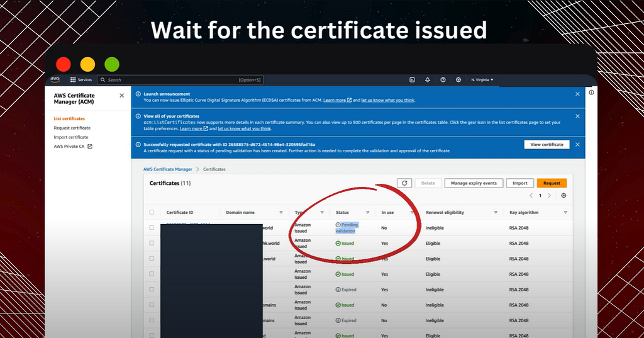This screenshot has height=338, width=644.
Task: Select checkbox of the third certificate row
Action: tap(152, 258)
